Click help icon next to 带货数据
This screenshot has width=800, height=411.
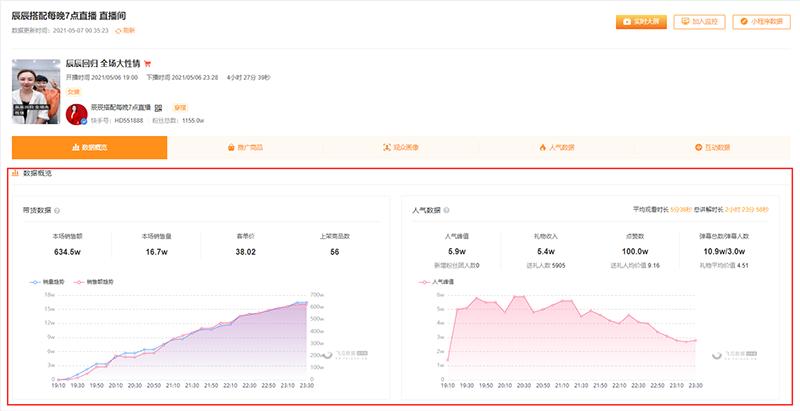tap(57, 211)
